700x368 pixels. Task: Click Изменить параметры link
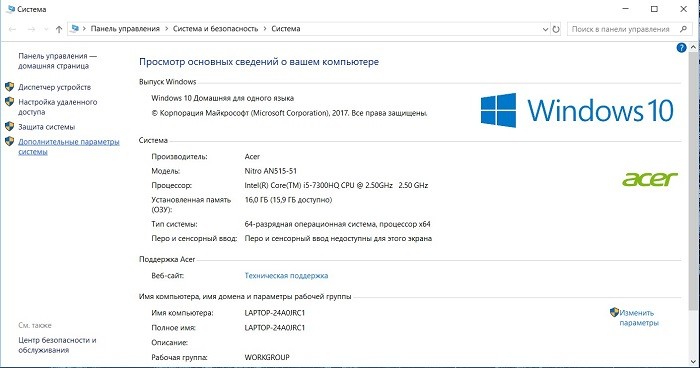(x=639, y=318)
